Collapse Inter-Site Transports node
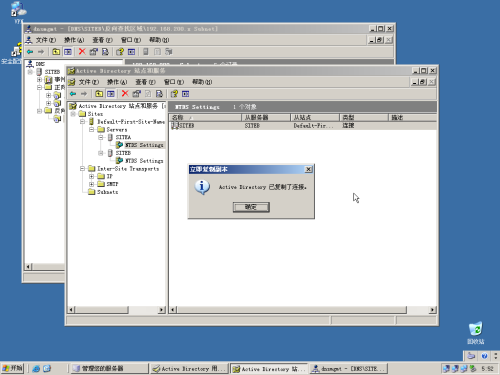 click(x=82, y=169)
